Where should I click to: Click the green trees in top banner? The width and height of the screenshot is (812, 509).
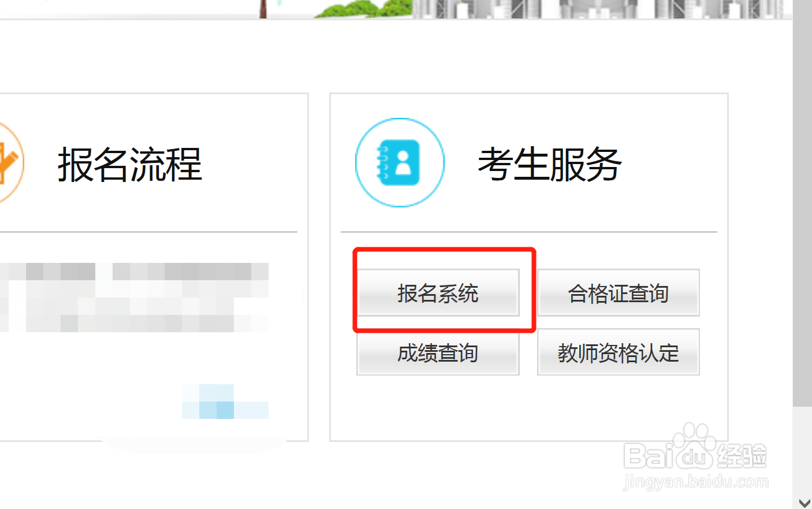364,9
